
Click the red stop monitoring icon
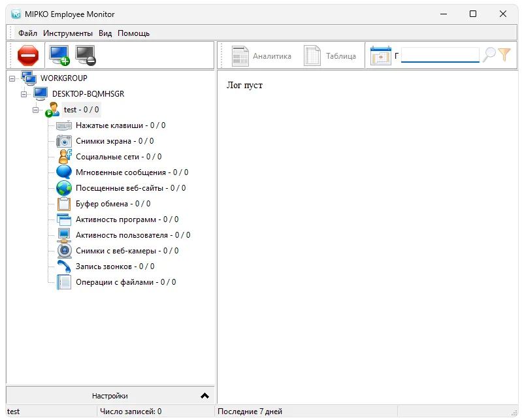(x=28, y=56)
